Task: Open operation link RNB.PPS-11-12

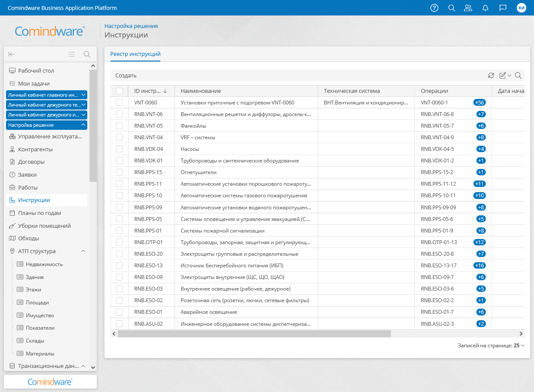Action: point(438,184)
